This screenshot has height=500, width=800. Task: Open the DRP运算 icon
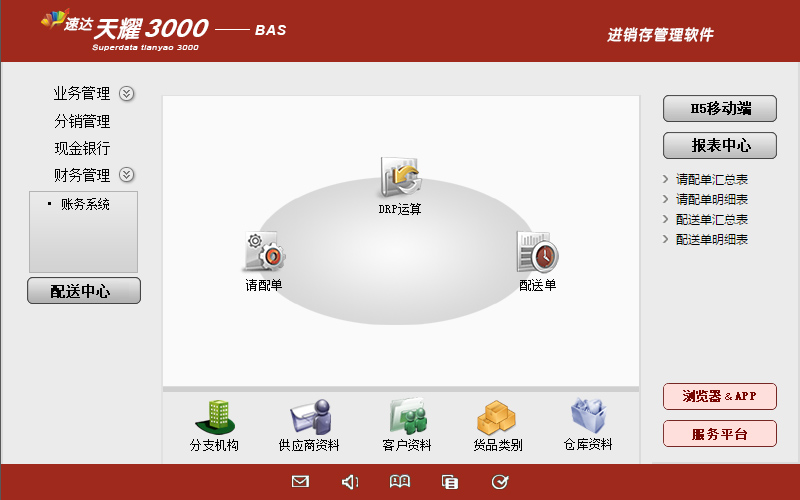point(400,177)
